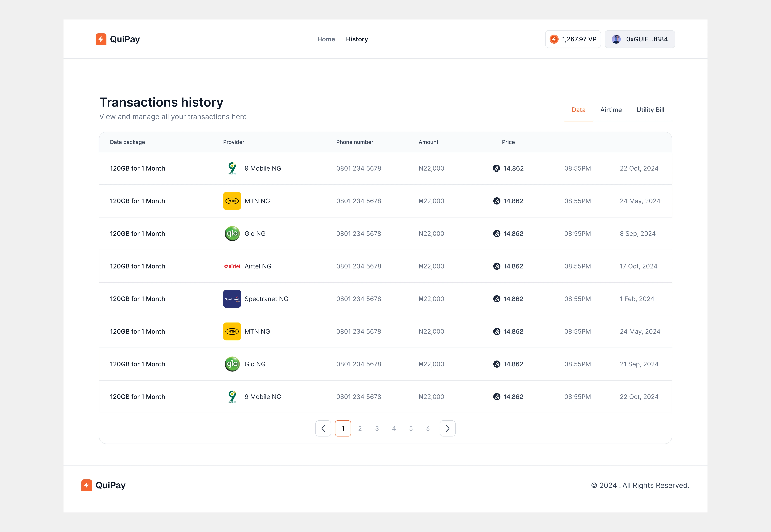Open the Home navigation link

point(326,39)
